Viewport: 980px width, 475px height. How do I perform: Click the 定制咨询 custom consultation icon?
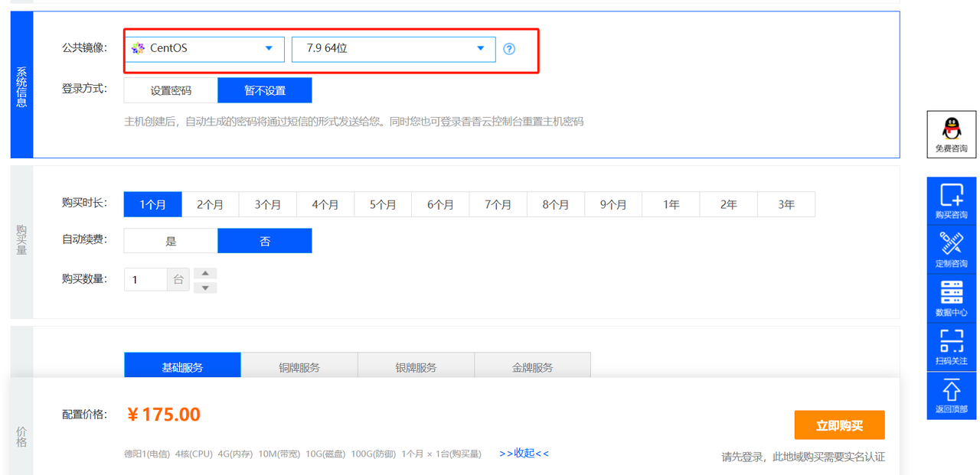pos(951,245)
